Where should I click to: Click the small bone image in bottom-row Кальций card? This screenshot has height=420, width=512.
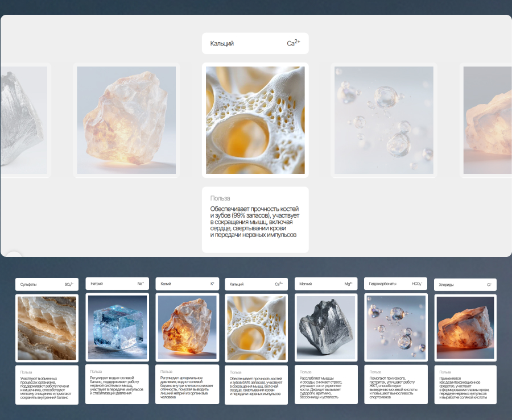tap(256, 328)
